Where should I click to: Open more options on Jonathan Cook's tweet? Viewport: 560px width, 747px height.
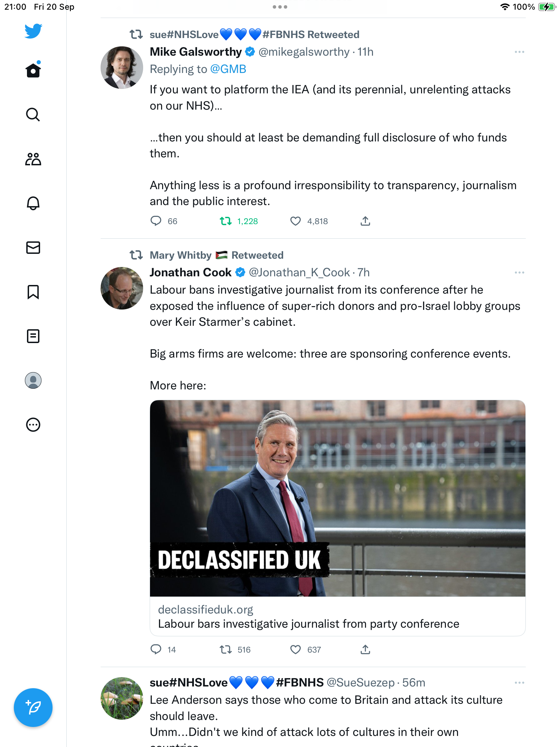[520, 273]
